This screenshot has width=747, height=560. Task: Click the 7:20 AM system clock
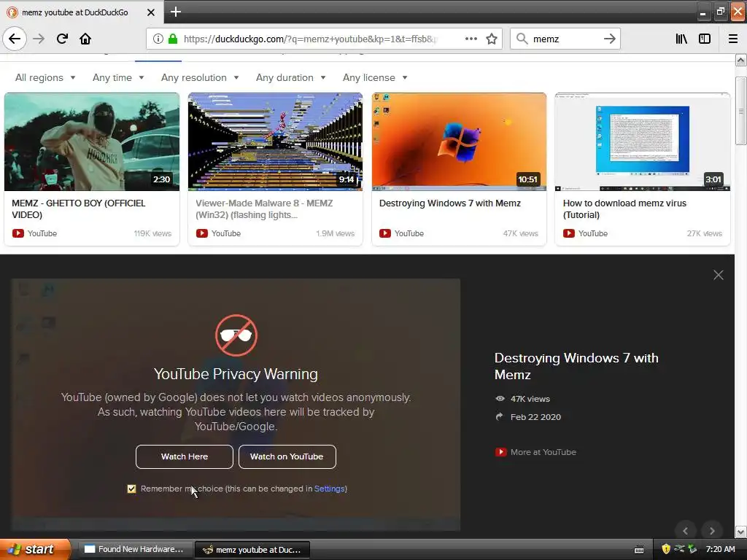click(x=720, y=549)
